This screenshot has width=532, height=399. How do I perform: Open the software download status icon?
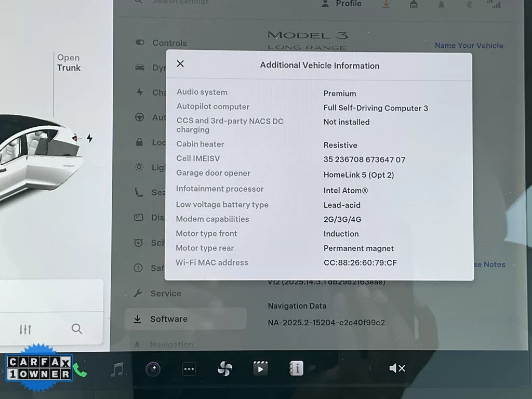tap(386, 5)
